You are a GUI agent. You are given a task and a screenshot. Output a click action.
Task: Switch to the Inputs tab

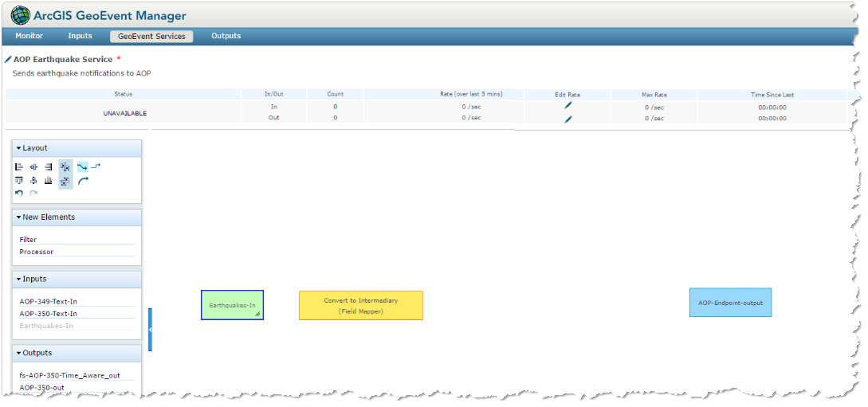81,36
